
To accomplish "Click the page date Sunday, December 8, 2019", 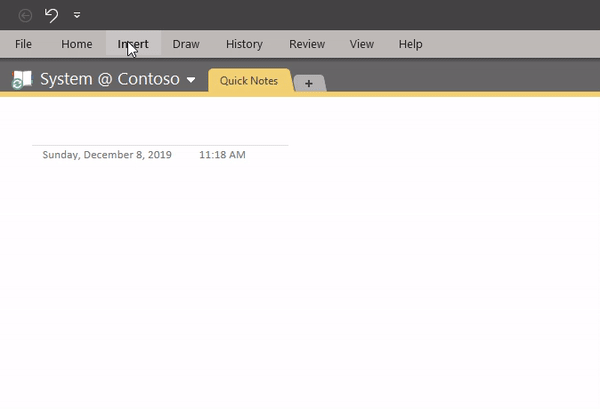I will tap(107, 155).
